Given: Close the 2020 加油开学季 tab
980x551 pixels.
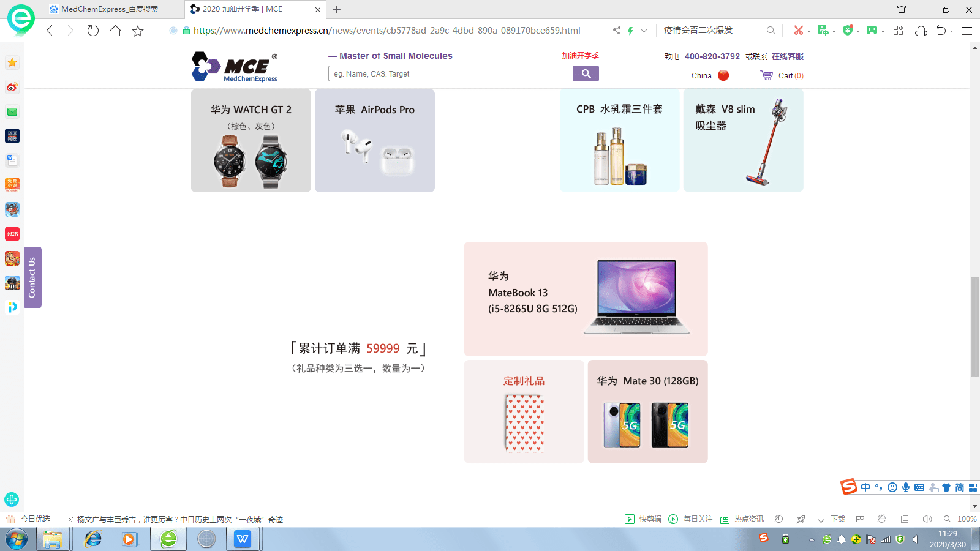Looking at the screenshot, I should click(x=318, y=9).
